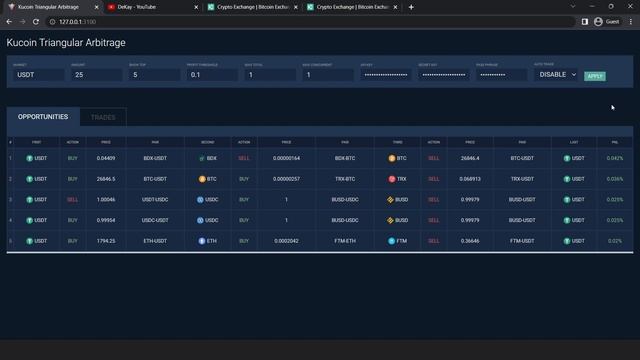Close the Kucoin Triangular Arbitrage tab
Screen dimensions: 640x360
click(x=96, y=7)
